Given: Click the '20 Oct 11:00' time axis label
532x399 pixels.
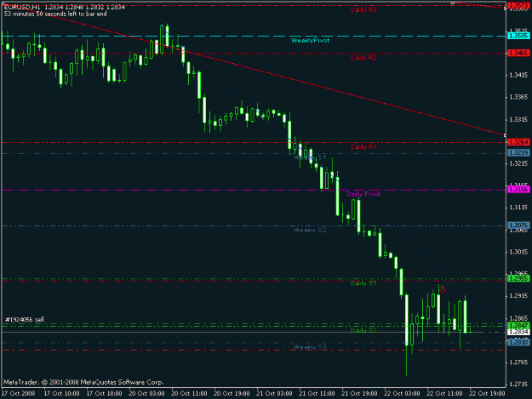Looking at the screenshot, I should coord(189,394).
